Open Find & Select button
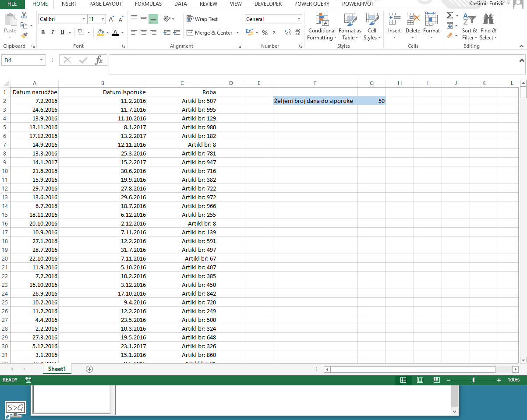527x420 pixels. point(488,26)
